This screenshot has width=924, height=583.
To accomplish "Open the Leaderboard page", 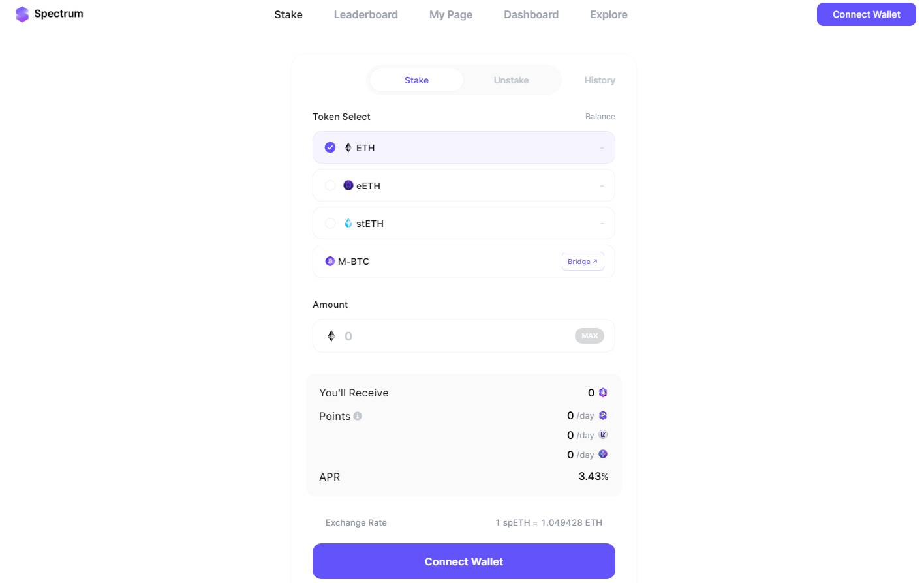I will 365,14.
